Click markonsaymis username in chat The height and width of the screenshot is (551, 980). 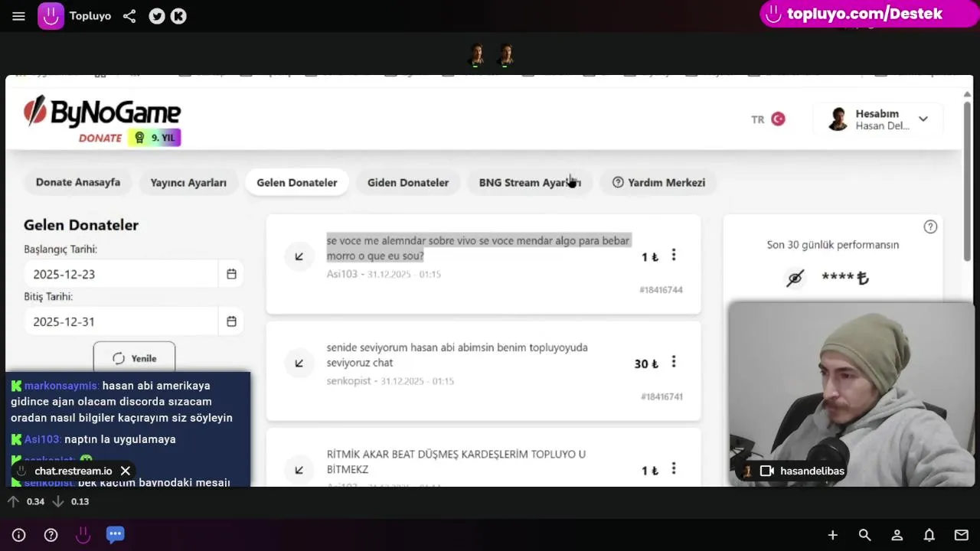(61, 386)
